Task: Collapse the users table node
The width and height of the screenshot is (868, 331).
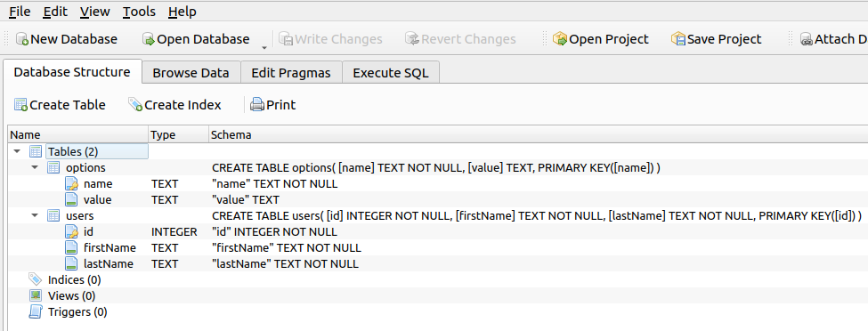Action: [35, 215]
